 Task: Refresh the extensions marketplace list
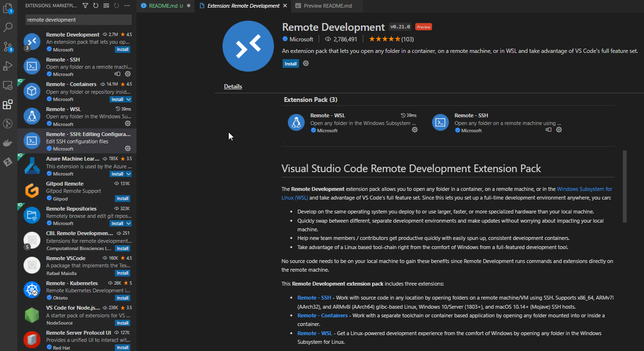coord(96,6)
